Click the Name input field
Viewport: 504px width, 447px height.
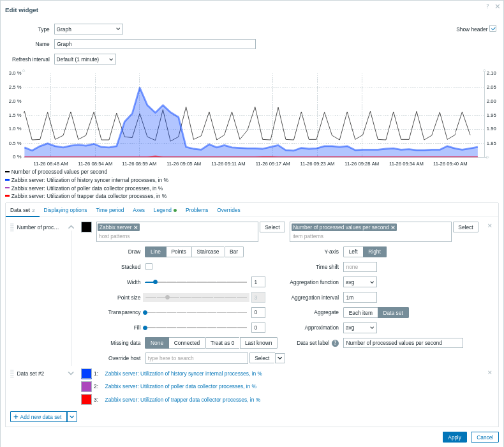pos(155,44)
